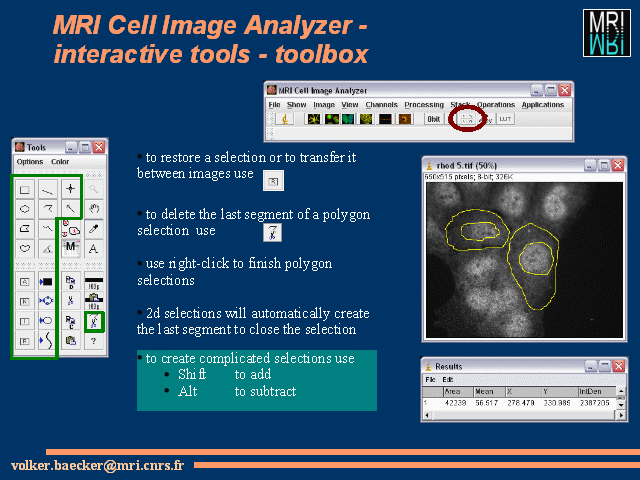Open the Image menu
Screen dimensions: 640x480
click(x=324, y=105)
